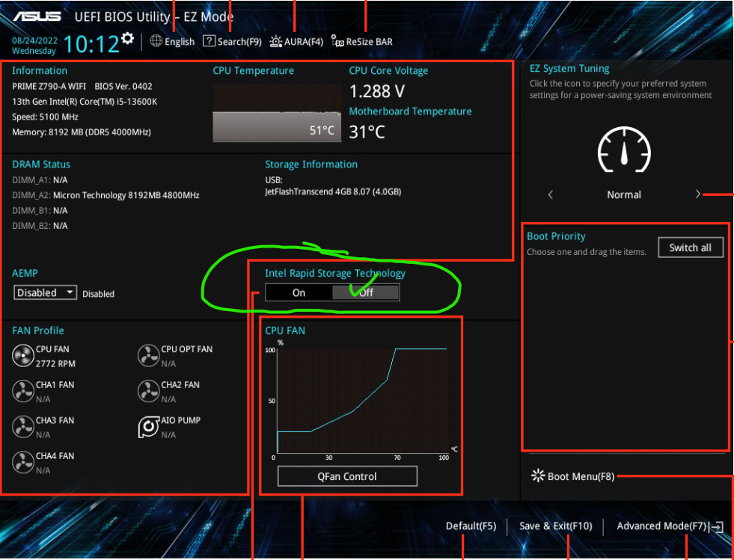The height and width of the screenshot is (560, 734).
Task: Turn Intel Rapid Storage Technology On
Action: click(299, 292)
